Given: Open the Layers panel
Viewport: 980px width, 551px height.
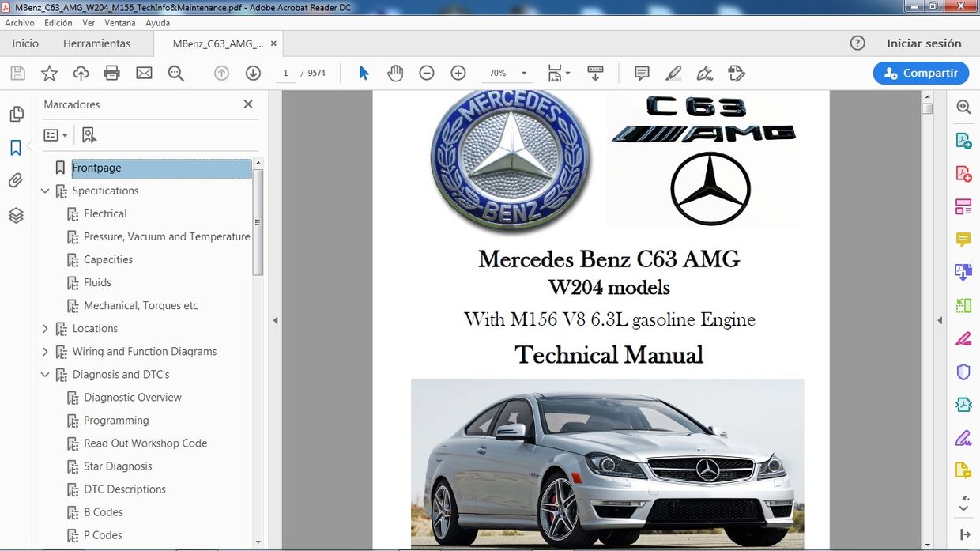Looking at the screenshot, I should click(16, 214).
